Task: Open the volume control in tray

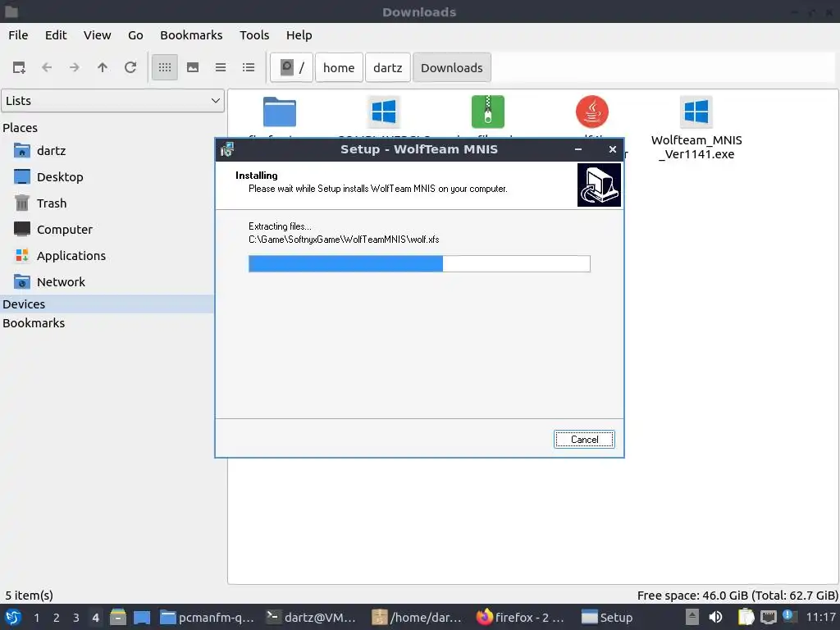Action: (715, 617)
